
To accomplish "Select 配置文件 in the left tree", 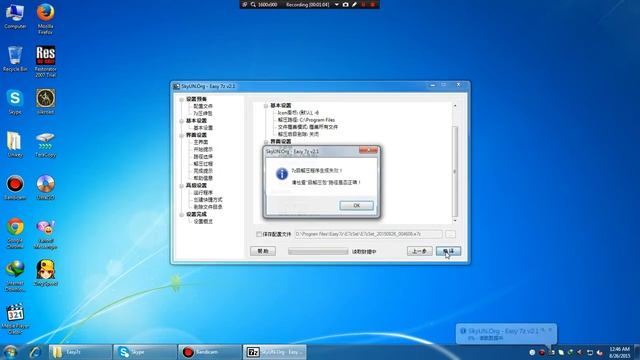I will pyautogui.click(x=203, y=106).
